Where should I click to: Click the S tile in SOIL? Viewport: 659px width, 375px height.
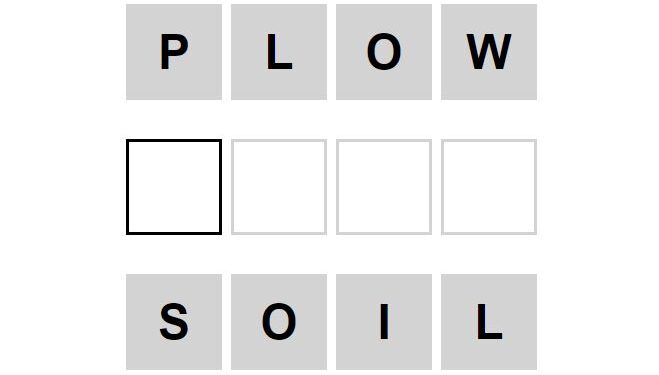pyautogui.click(x=174, y=322)
